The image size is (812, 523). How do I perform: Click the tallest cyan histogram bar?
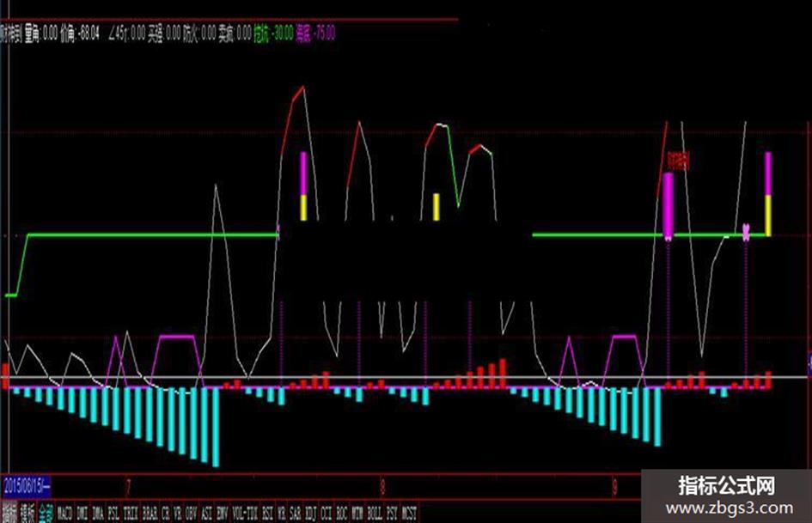coord(216,427)
